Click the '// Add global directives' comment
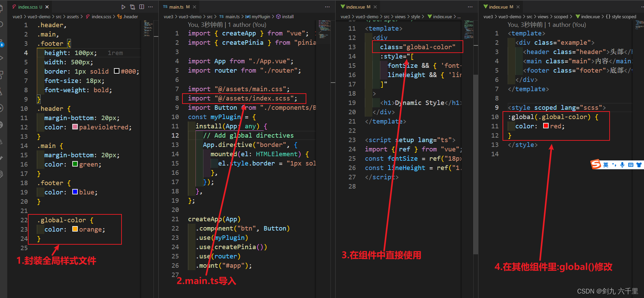The height and width of the screenshot is (298, 644). [248, 136]
